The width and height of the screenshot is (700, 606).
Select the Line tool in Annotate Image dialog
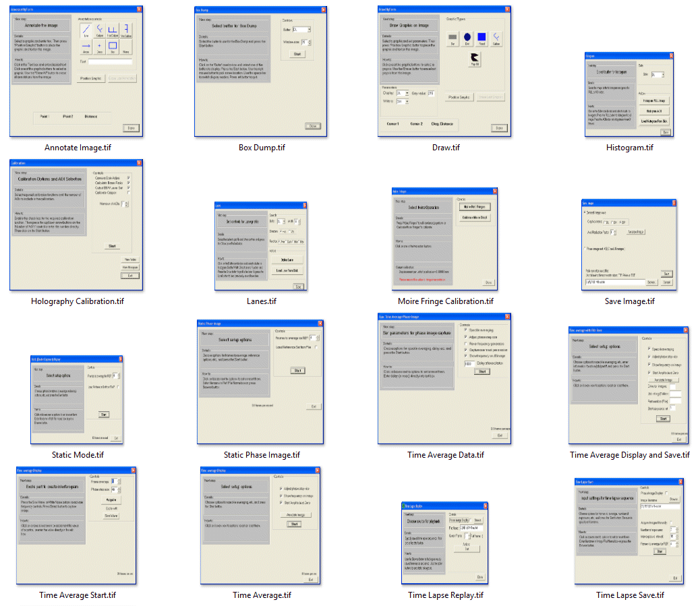[85, 29]
